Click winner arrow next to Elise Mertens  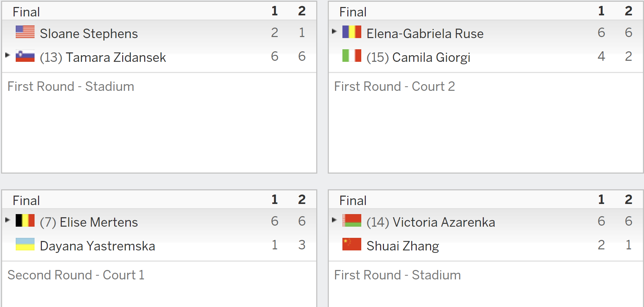[x=8, y=220]
